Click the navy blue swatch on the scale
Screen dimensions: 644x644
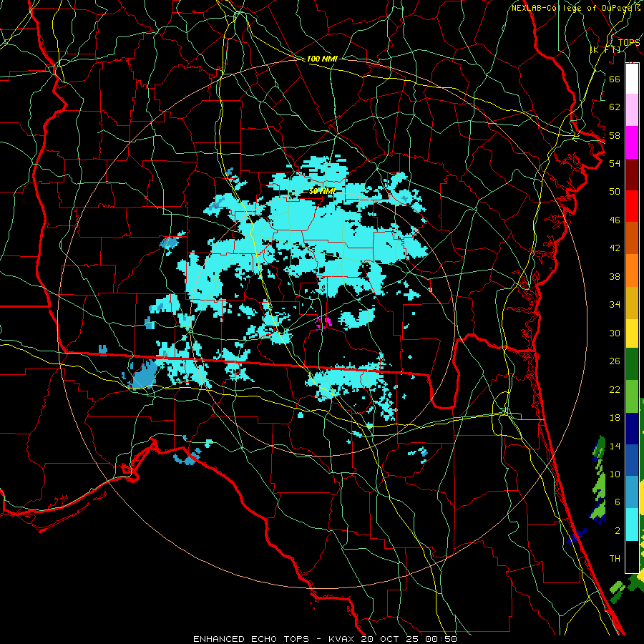click(x=632, y=429)
